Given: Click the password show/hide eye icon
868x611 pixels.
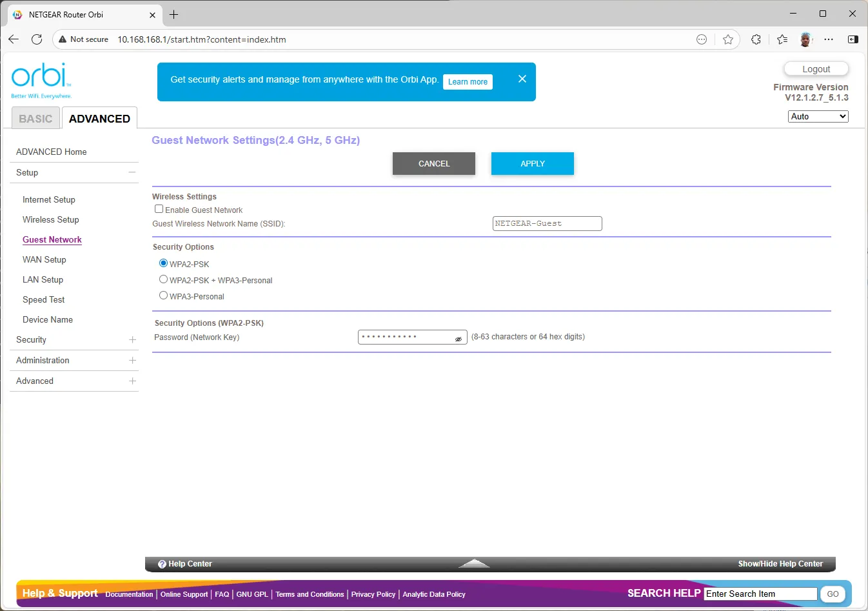Looking at the screenshot, I should click(x=459, y=339).
